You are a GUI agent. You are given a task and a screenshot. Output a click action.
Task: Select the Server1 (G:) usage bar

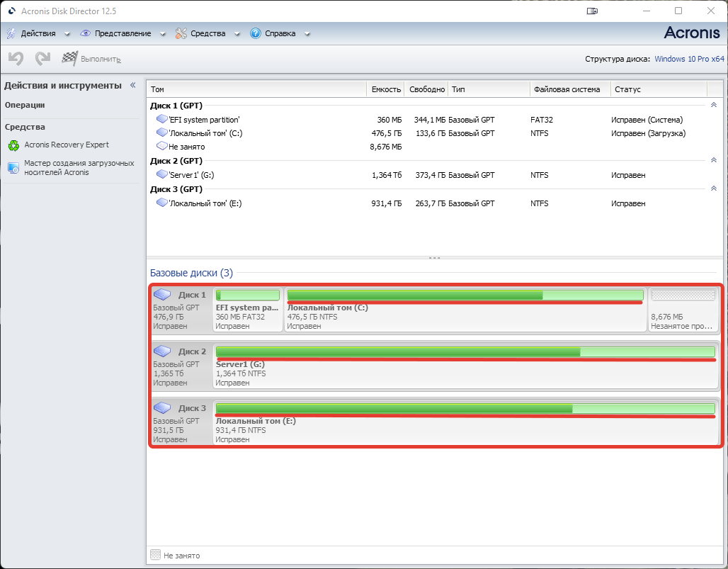[x=465, y=351]
